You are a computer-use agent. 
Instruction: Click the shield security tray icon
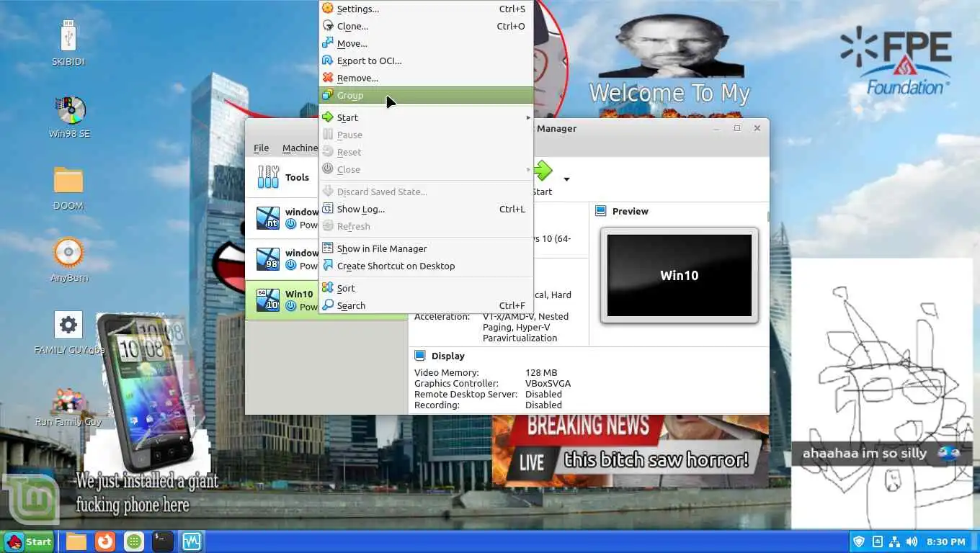pos(858,541)
